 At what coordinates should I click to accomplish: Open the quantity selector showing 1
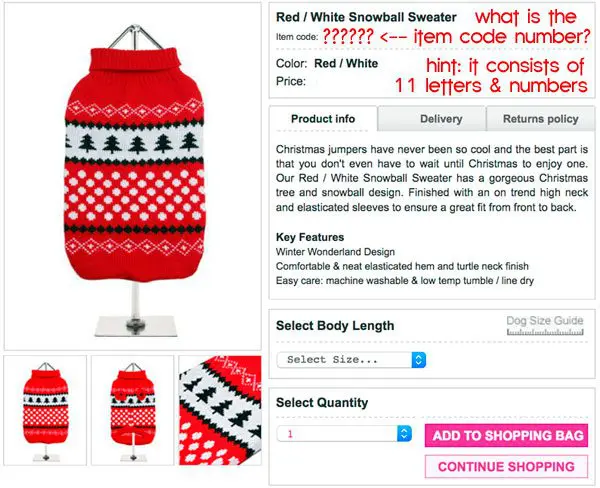coord(344,433)
